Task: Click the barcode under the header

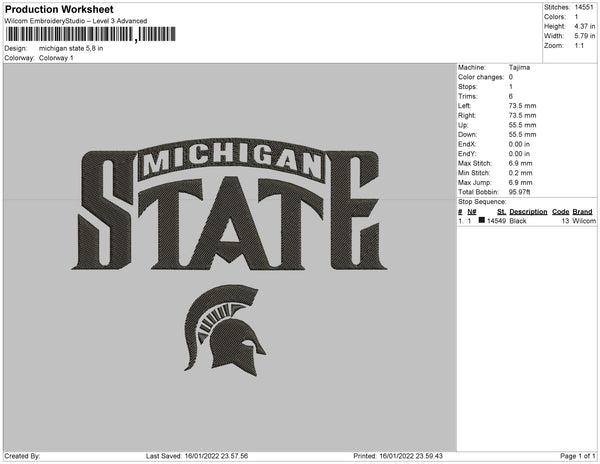Action: tap(90, 34)
